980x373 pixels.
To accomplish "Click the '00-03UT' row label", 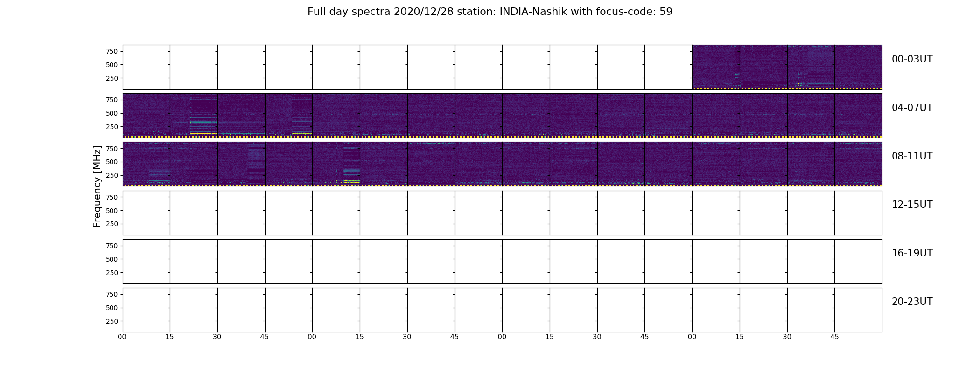I will coord(912,59).
